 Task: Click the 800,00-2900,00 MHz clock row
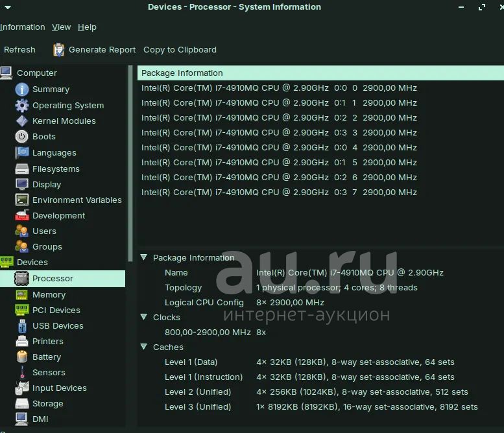(320, 332)
